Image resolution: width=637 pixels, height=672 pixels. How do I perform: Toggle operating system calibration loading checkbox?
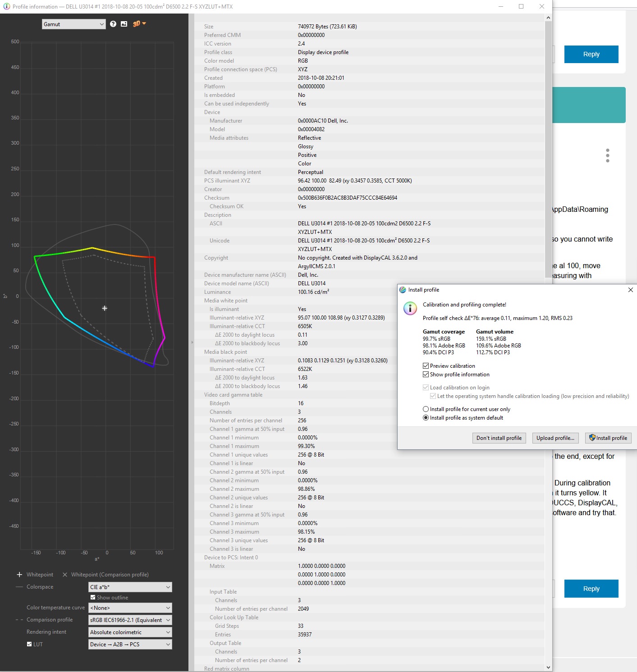(x=433, y=396)
